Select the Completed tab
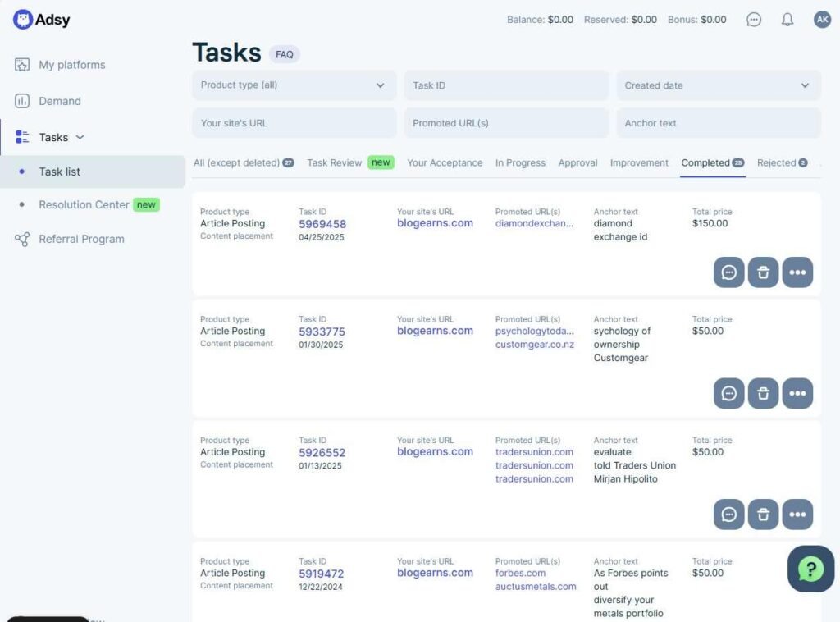Screen dimensions: 840x622 point(713,162)
